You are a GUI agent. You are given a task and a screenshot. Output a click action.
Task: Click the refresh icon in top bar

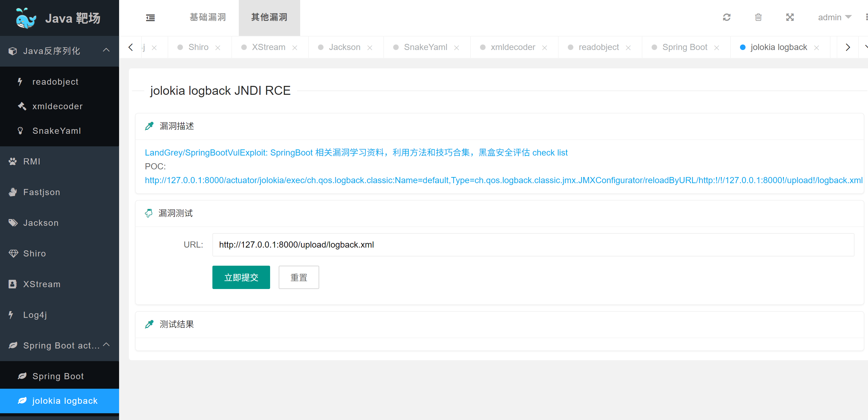pyautogui.click(x=727, y=17)
